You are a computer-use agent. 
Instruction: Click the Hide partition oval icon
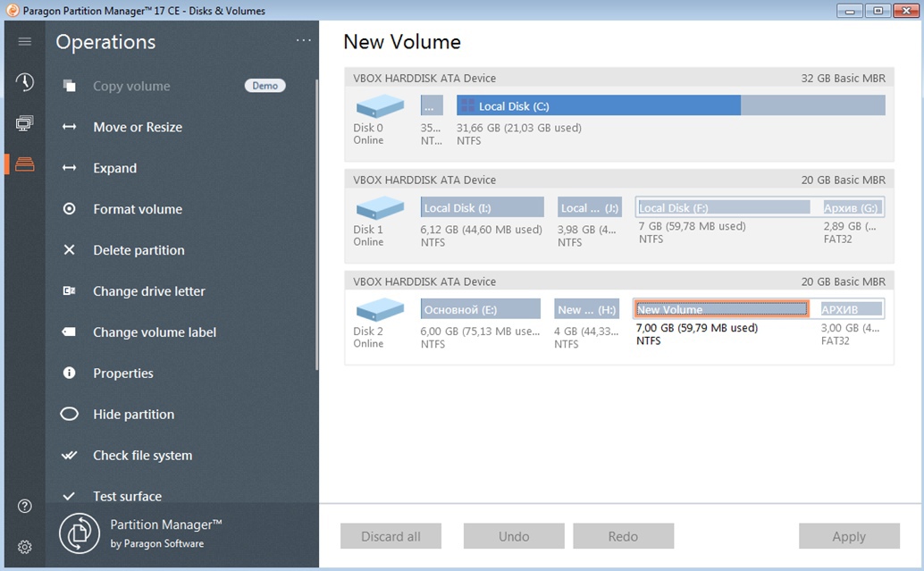(x=70, y=415)
